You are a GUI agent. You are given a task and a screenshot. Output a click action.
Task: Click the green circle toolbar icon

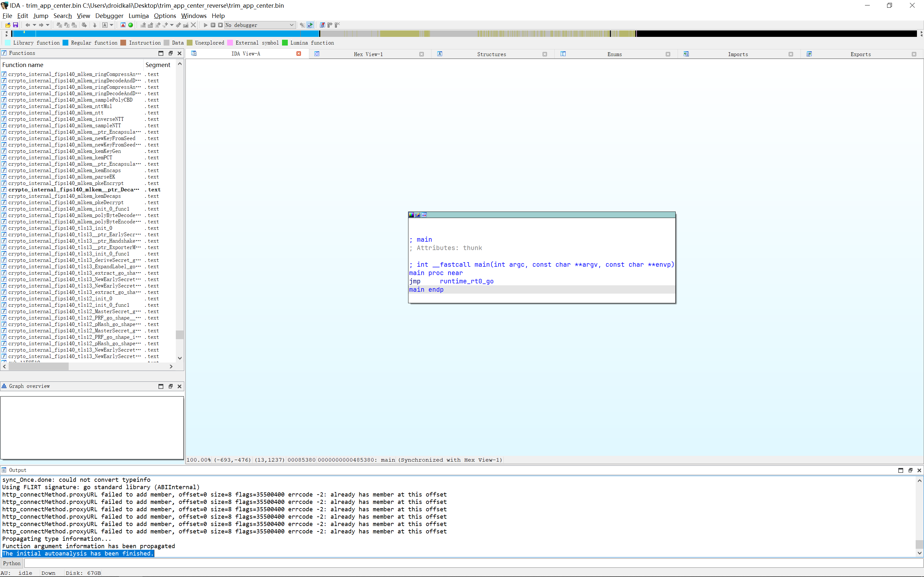tap(131, 25)
